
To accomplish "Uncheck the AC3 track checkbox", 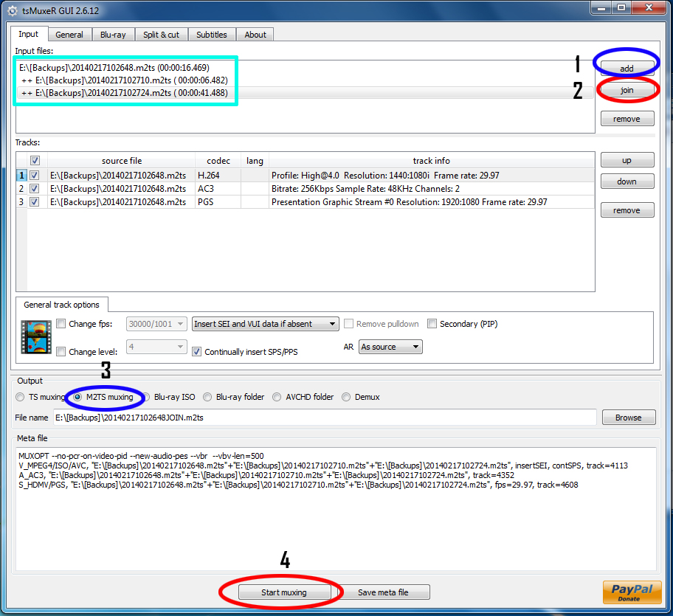I will pyautogui.click(x=35, y=189).
